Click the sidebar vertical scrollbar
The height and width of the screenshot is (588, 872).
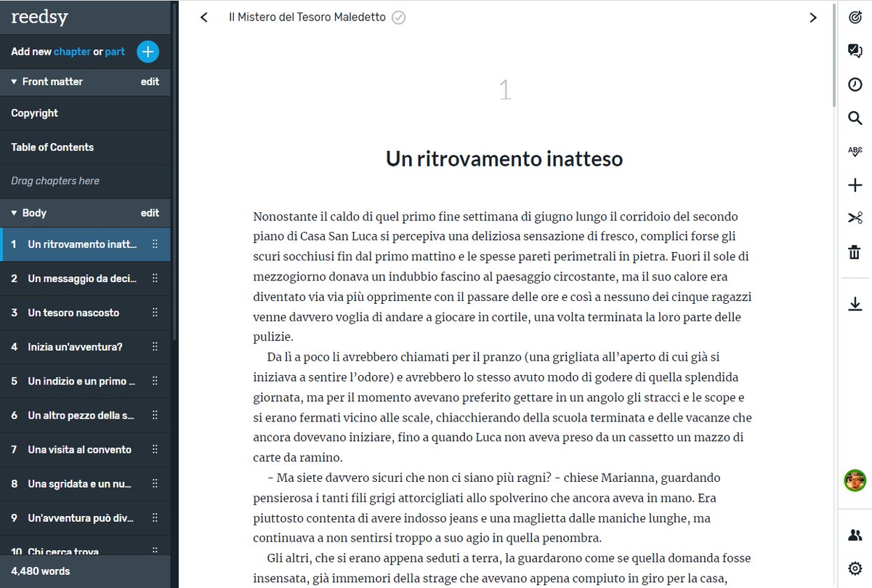[x=174, y=172]
